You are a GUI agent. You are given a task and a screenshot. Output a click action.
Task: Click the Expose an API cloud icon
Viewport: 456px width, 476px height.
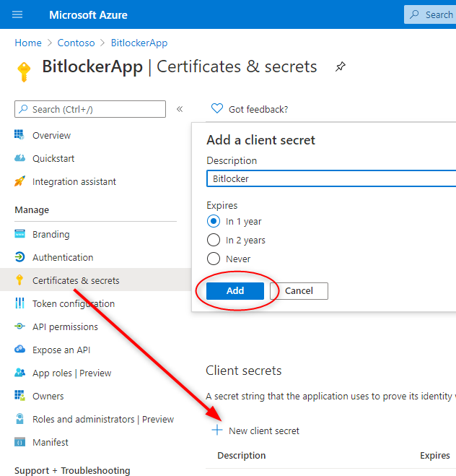19,349
